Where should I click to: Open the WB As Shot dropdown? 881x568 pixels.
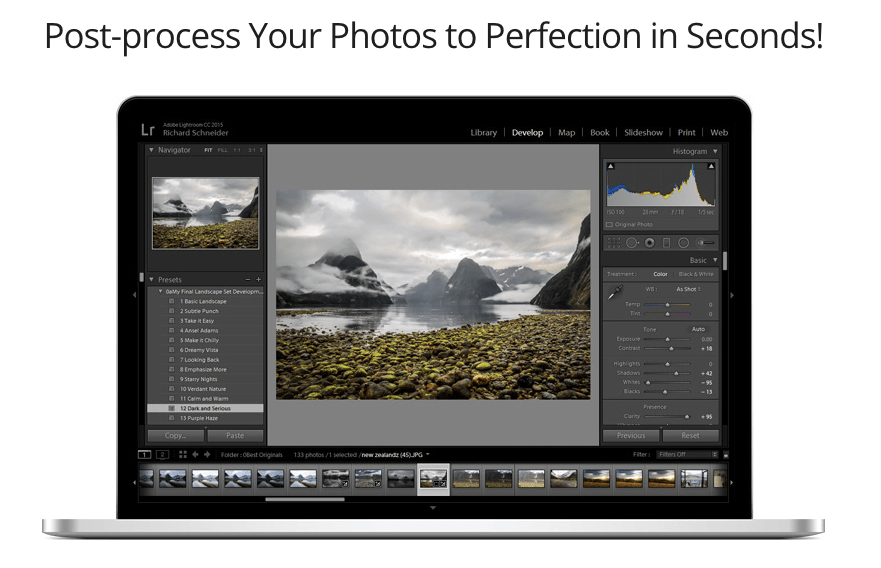pyautogui.click(x=688, y=289)
